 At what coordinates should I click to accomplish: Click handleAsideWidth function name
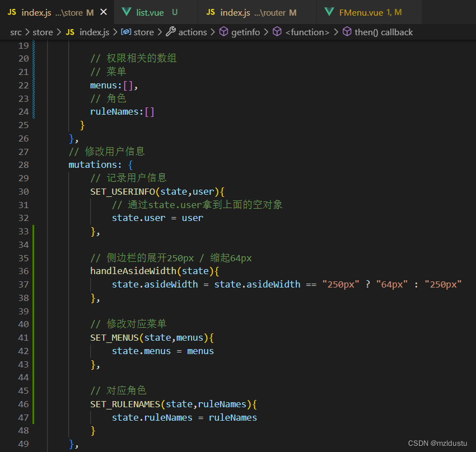click(133, 271)
